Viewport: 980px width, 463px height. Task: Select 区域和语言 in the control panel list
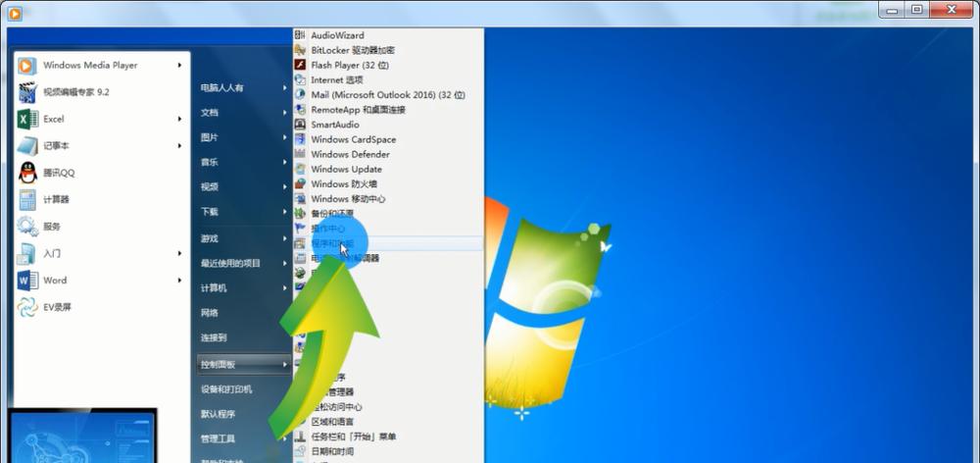(388, 422)
